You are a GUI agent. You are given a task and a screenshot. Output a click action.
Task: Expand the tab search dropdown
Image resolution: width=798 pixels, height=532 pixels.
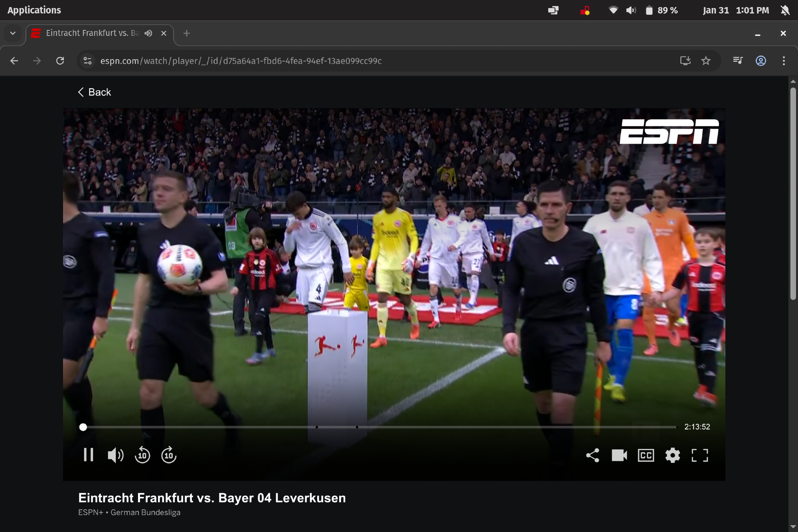(x=13, y=33)
